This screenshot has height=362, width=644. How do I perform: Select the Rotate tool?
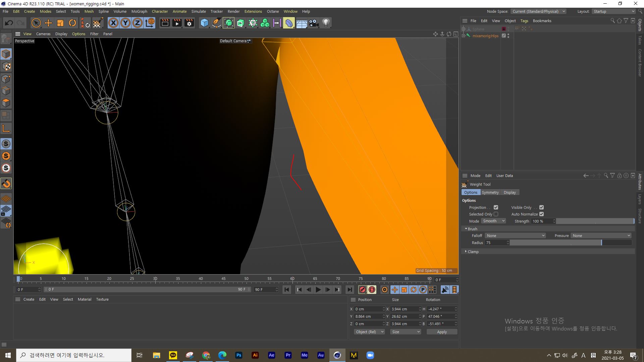pos(72,23)
